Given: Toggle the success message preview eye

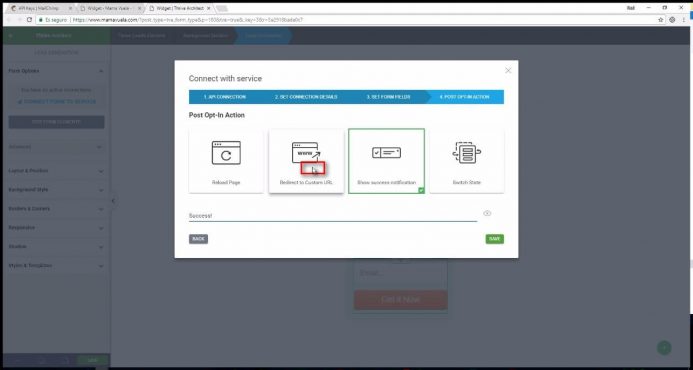Looking at the screenshot, I should click(x=487, y=214).
